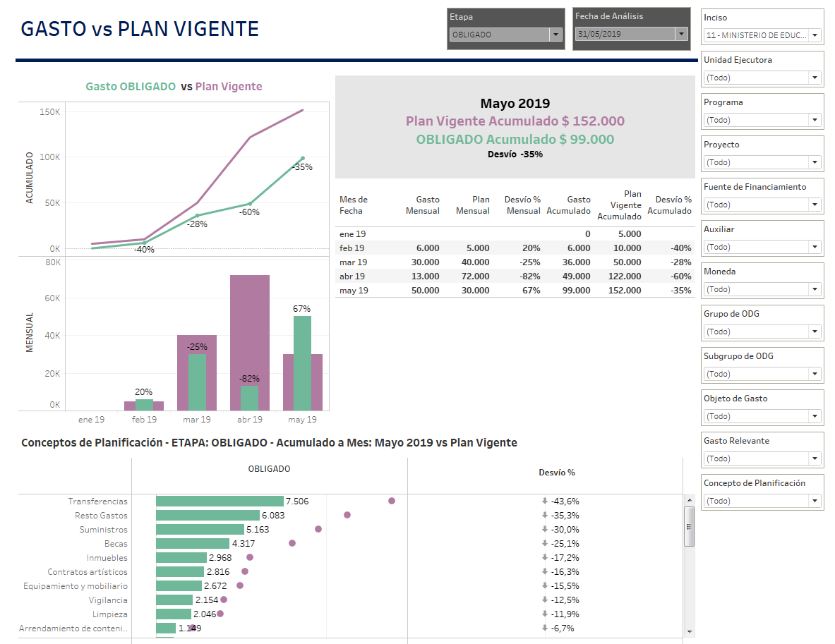Select the 'ene 19' table row label
Screen dimensions: 835x644
(352, 234)
